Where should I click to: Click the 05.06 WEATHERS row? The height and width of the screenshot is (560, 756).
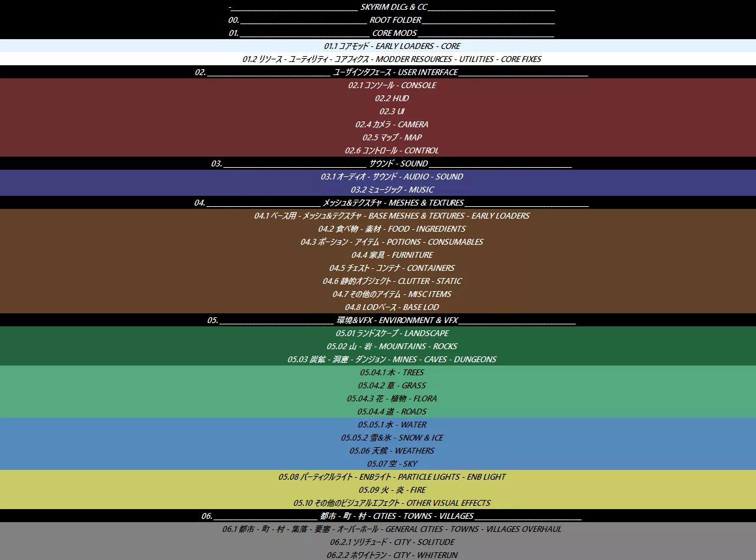point(378,450)
